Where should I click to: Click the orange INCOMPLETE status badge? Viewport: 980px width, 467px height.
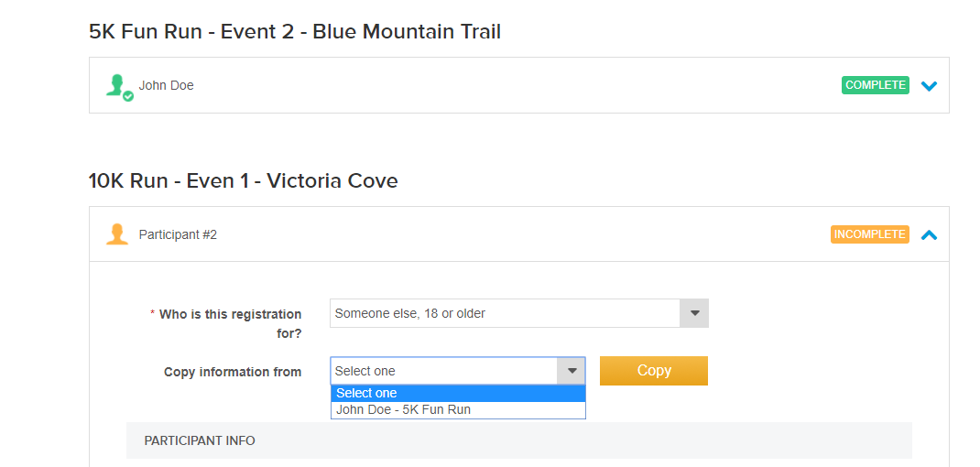pos(869,234)
